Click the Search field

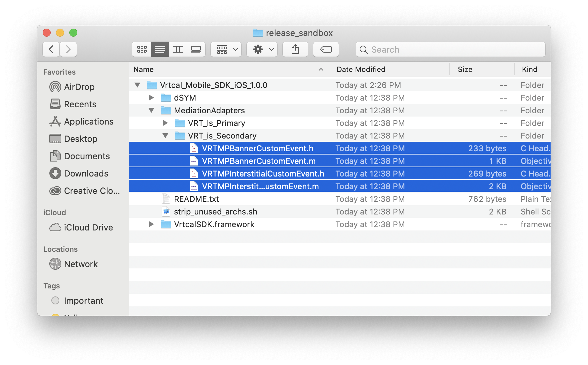click(450, 50)
